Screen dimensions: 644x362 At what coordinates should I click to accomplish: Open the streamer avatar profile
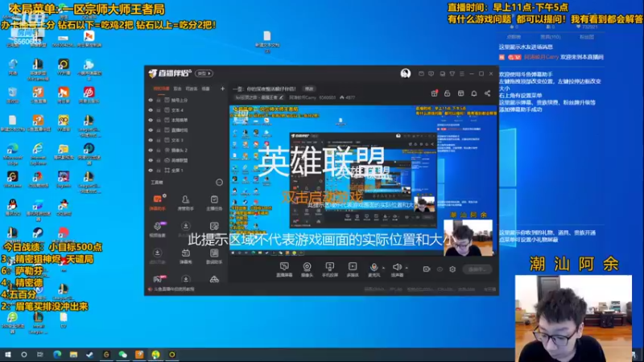(406, 73)
